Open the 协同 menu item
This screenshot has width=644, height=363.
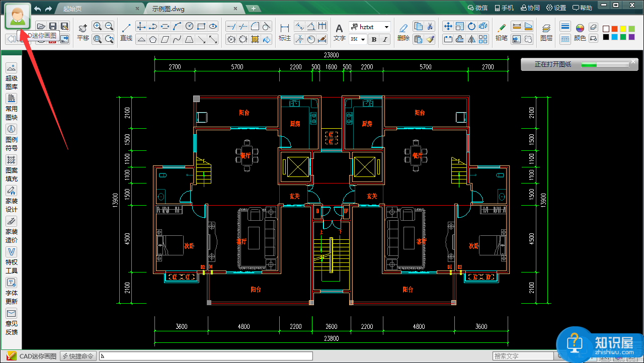click(530, 8)
